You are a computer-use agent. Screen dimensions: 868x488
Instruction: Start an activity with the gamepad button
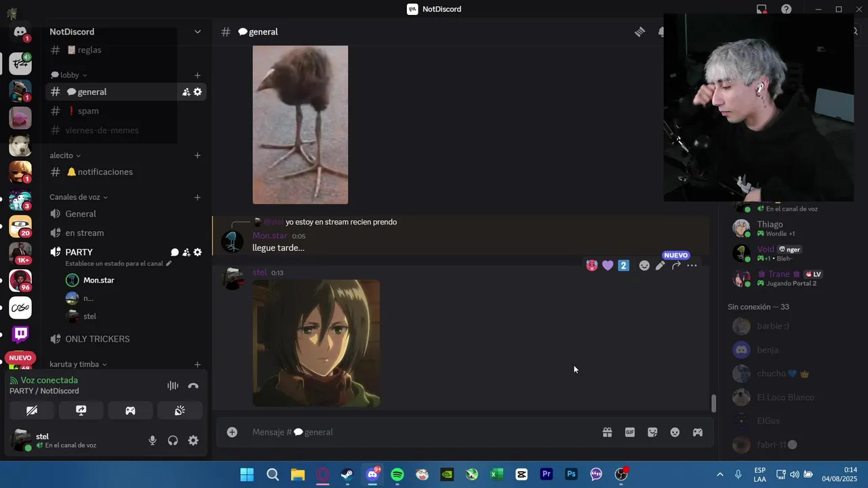pyautogui.click(x=130, y=411)
